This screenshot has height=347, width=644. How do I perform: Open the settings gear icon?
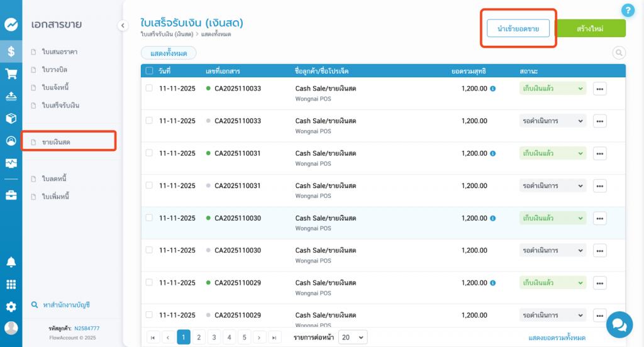(11, 307)
